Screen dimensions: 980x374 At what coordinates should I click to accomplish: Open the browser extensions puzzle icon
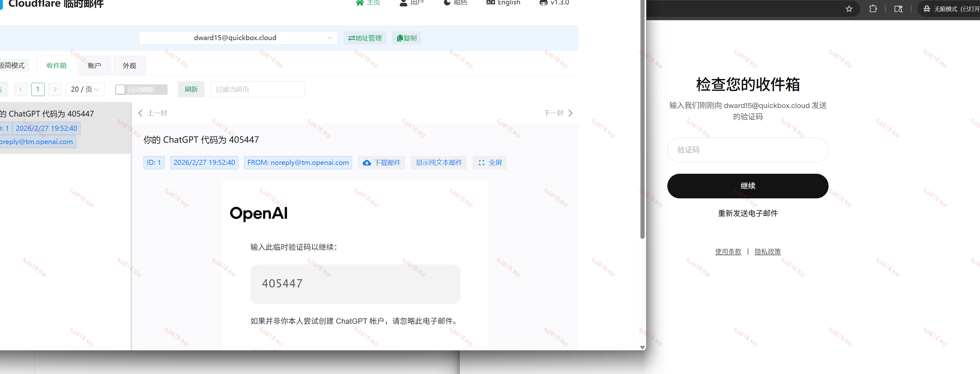tap(873, 9)
